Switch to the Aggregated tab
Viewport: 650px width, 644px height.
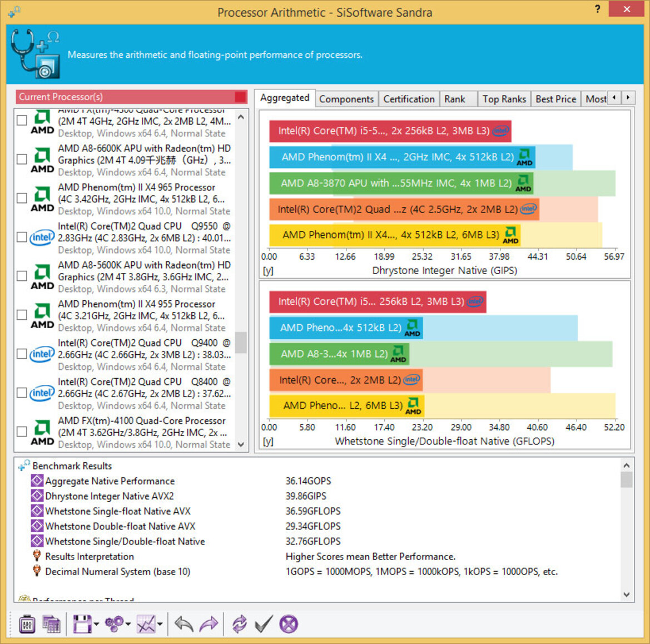point(285,98)
